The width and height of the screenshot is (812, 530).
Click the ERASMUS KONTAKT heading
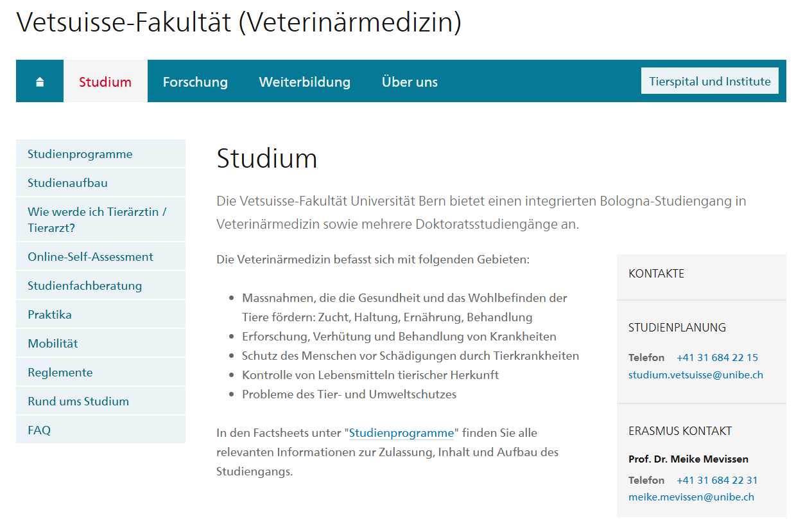[680, 431]
